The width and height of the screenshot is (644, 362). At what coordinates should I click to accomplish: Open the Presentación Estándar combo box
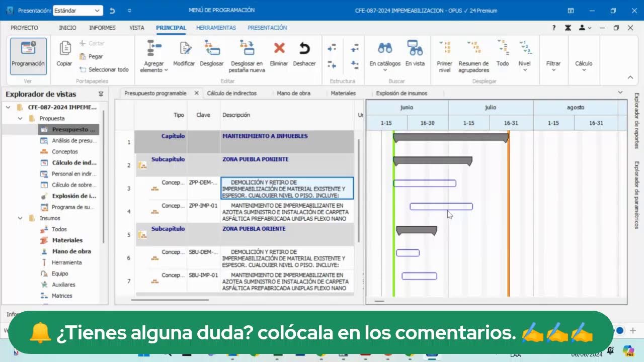[78, 10]
